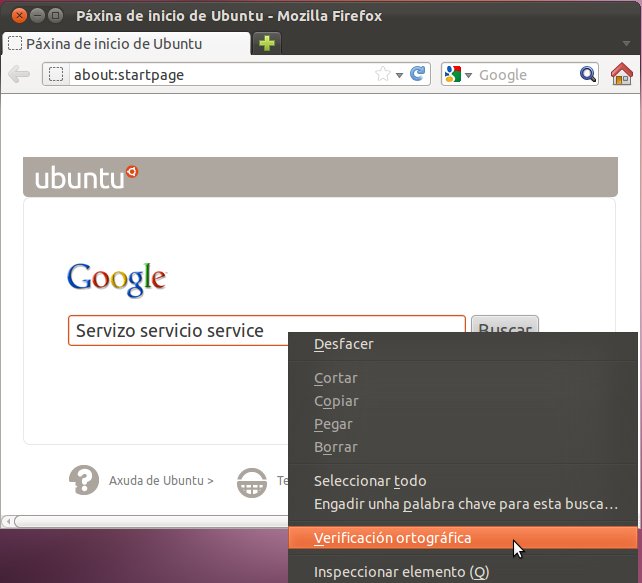Click the horizontal scrollbar left arrow

(8, 522)
